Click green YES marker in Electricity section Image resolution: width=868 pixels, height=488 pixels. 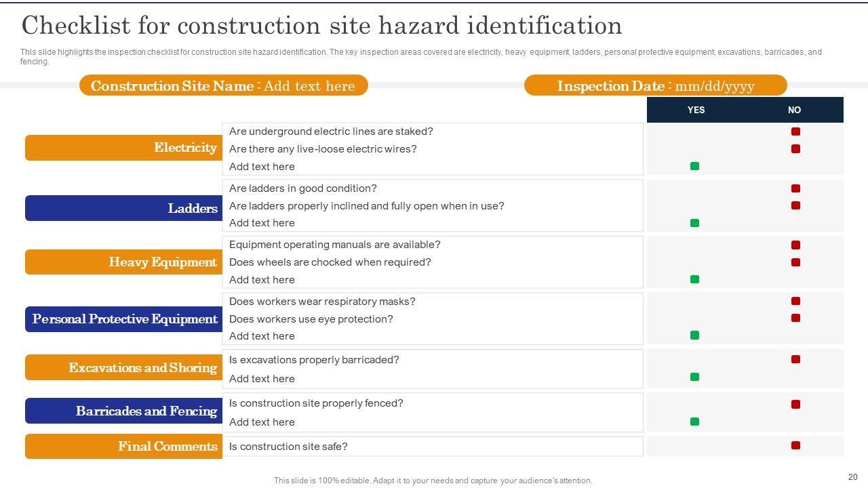694,166
